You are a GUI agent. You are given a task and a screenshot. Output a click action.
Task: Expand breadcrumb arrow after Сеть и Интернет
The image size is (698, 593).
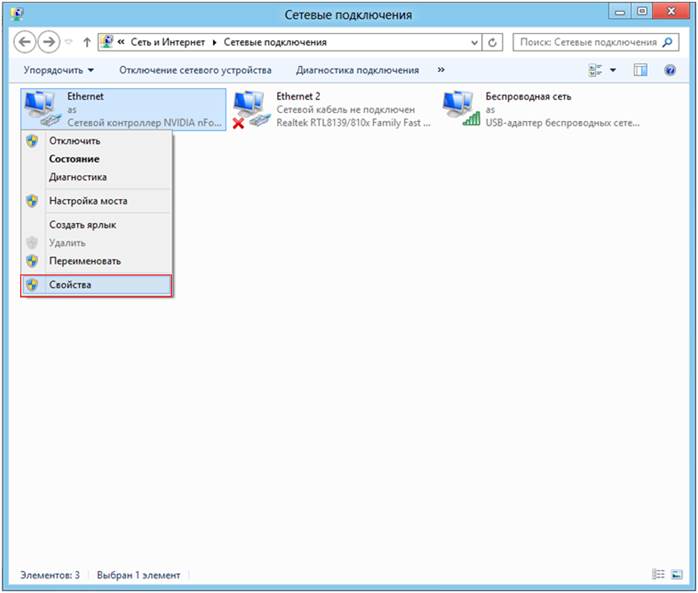214,42
